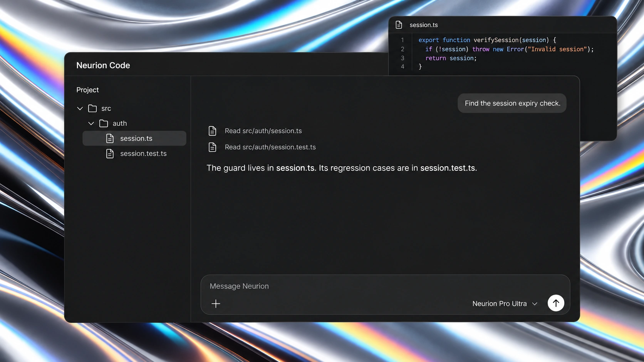Viewport: 644px width, 362px height.
Task: Click the auth folder label
Action: [119, 123]
